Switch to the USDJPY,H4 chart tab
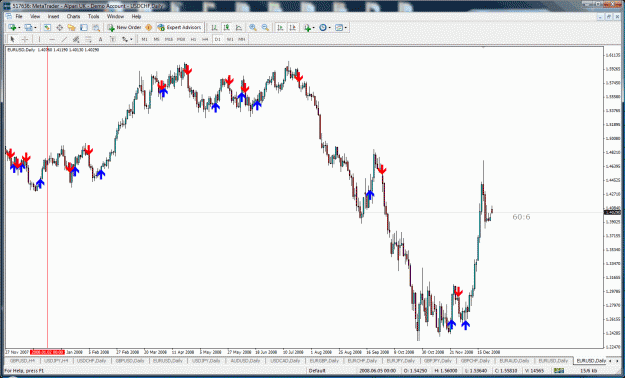Viewport: 625px width, 378px height. click(x=56, y=361)
